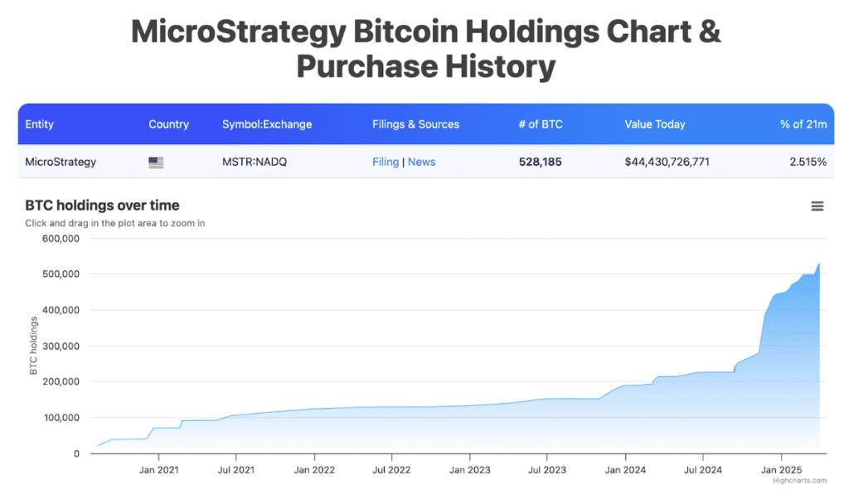
Task: Open the Filing link
Action: click(386, 162)
